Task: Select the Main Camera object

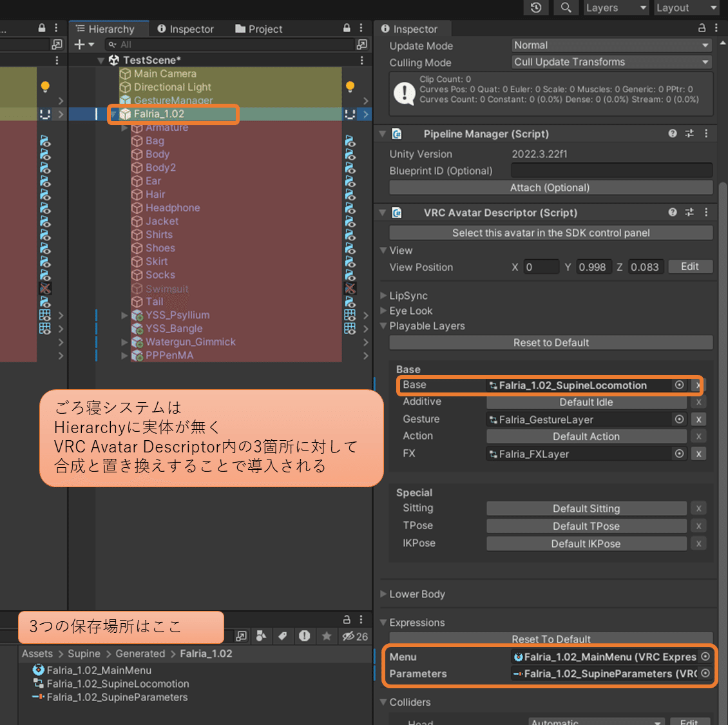Action: [x=165, y=73]
